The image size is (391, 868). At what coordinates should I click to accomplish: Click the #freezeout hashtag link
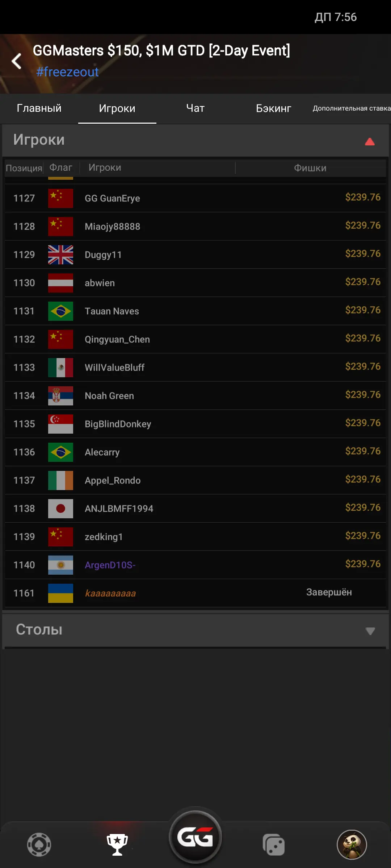pos(67,72)
